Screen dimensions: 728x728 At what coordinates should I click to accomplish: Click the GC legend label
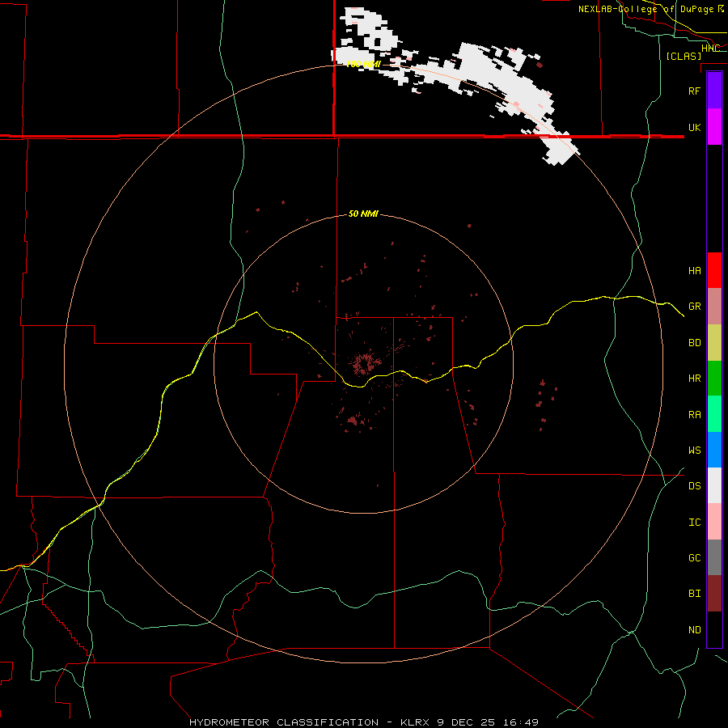point(695,558)
